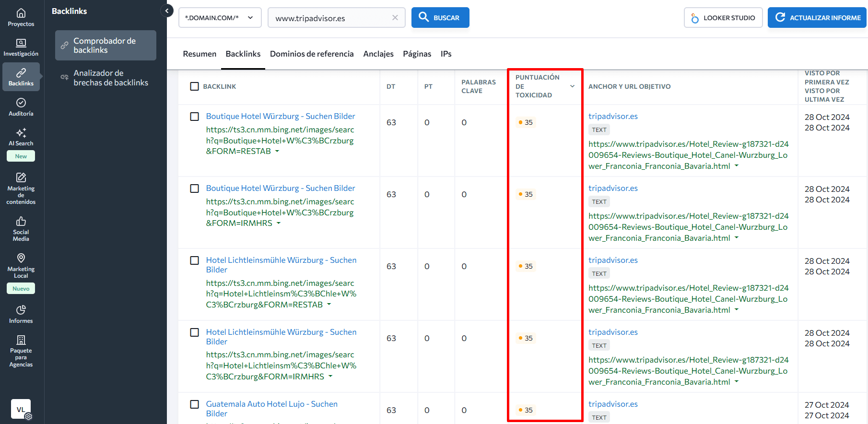Open third row Hotel Lichtleinsmühle Würzburg link
The width and height of the screenshot is (868, 424).
click(281, 265)
